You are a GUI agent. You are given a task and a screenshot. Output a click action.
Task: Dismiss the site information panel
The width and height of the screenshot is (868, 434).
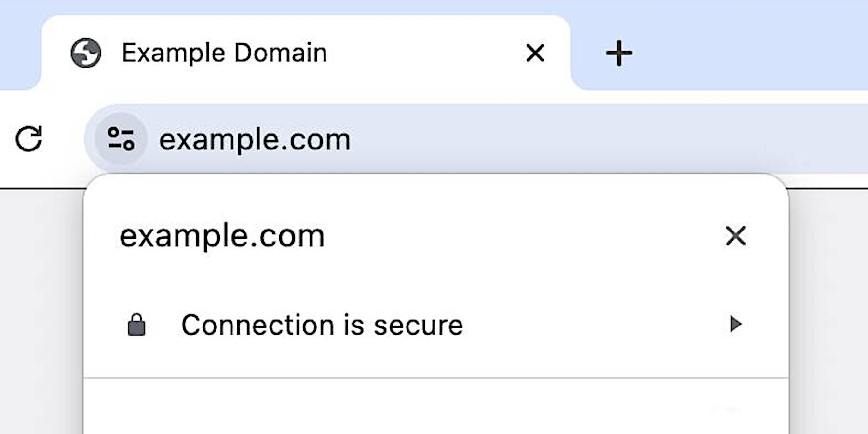point(736,236)
